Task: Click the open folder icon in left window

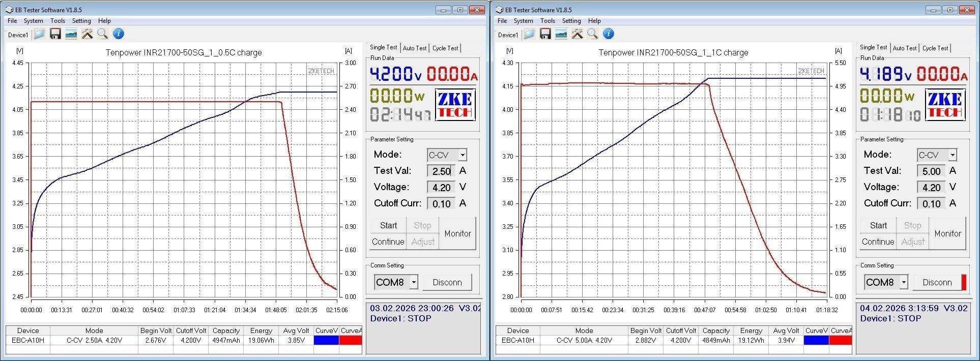Action: [40, 34]
